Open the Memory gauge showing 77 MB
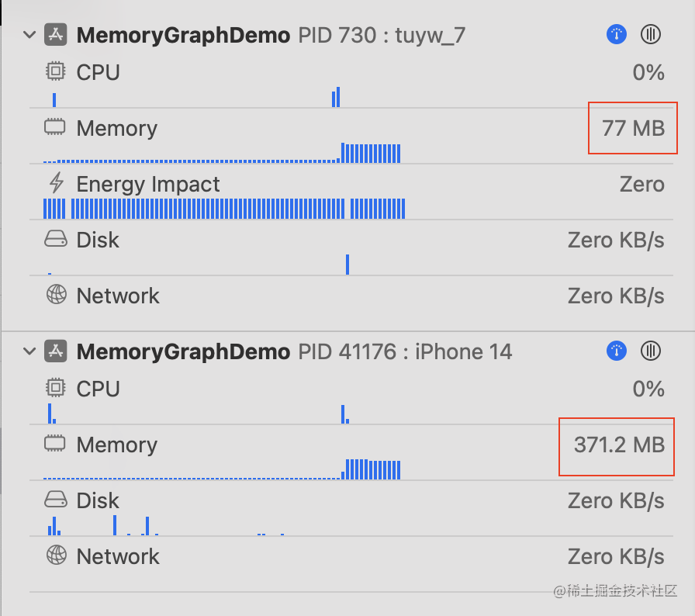Screen dimensions: 695x616 click(351, 137)
